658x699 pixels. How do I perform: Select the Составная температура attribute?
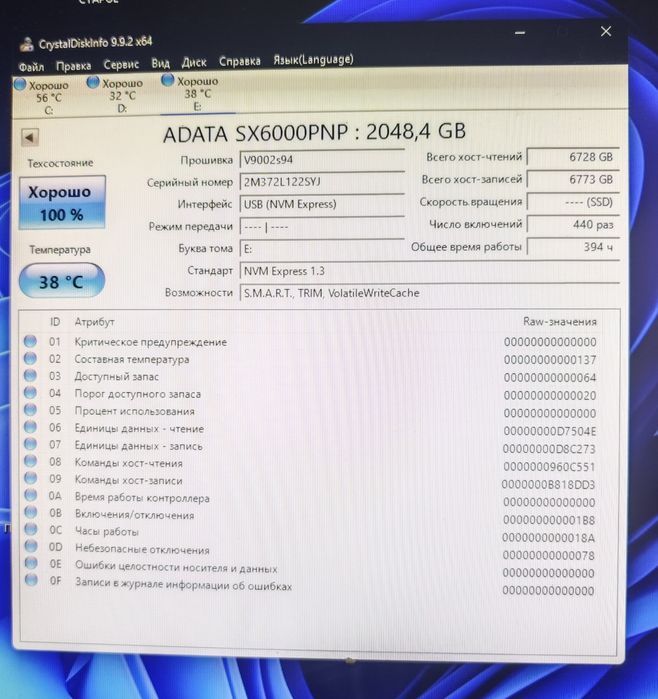132,359
